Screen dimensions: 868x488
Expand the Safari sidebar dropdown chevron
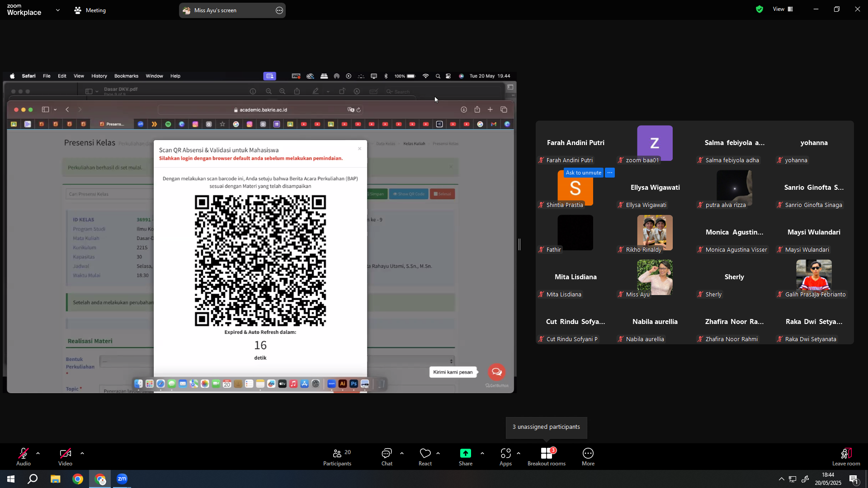[55, 110]
